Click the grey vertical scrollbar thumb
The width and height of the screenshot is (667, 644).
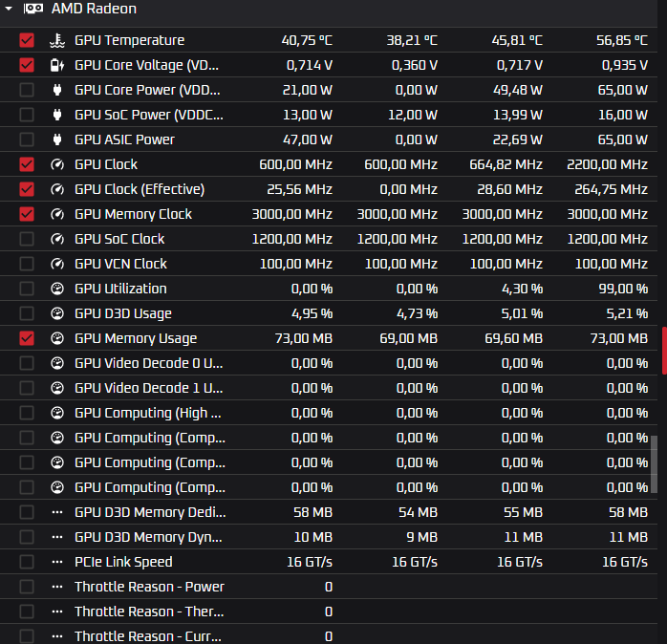(x=655, y=463)
